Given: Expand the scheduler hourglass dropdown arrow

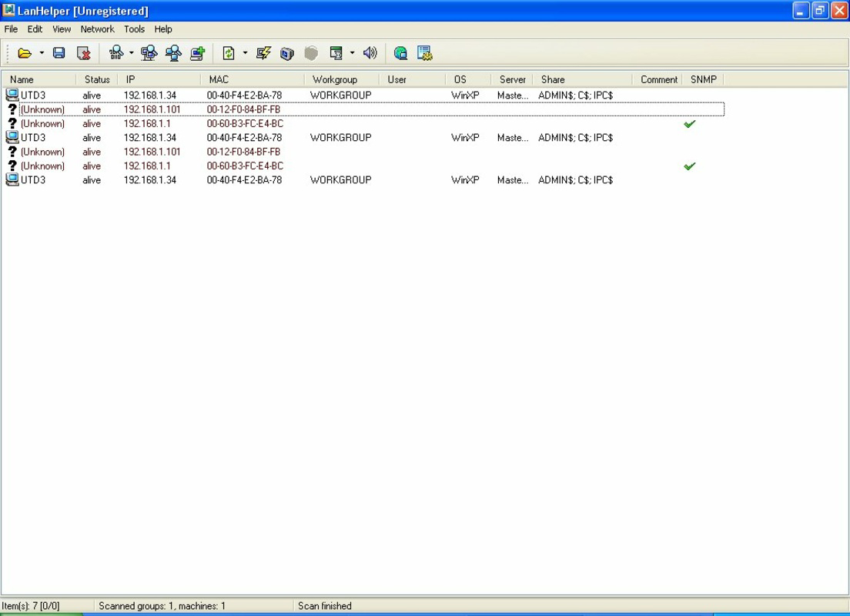Looking at the screenshot, I should coord(353,53).
